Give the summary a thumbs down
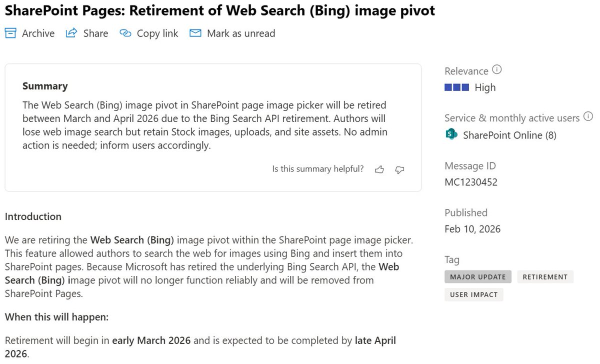The height and width of the screenshot is (364, 600). coord(399,169)
